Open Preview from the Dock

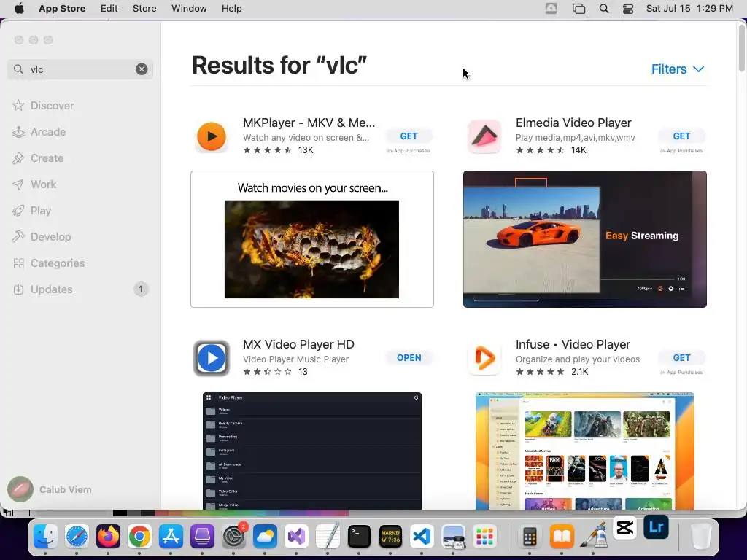[453, 537]
